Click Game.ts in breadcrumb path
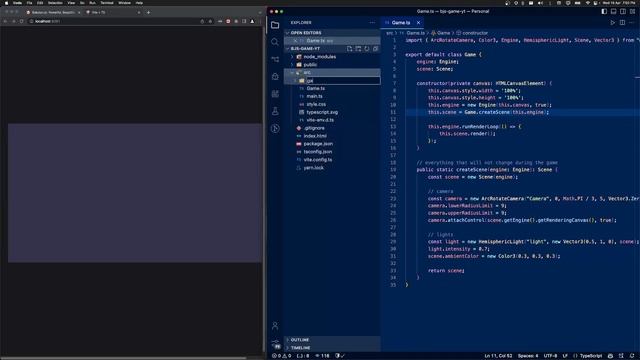640x360 pixels. pyautogui.click(x=415, y=33)
